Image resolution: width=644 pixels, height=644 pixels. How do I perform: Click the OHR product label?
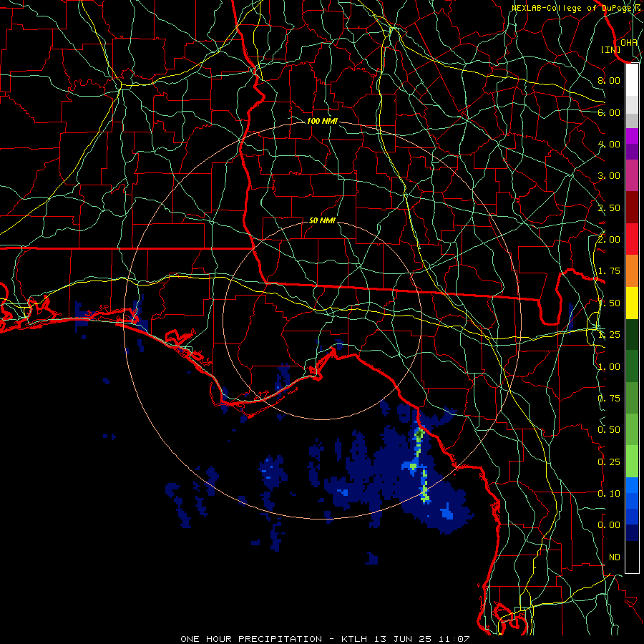pyautogui.click(x=629, y=42)
